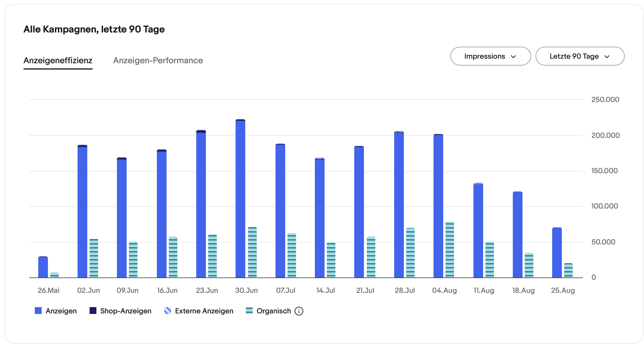Switch to the Anzeigen-Performance tab

tap(158, 60)
